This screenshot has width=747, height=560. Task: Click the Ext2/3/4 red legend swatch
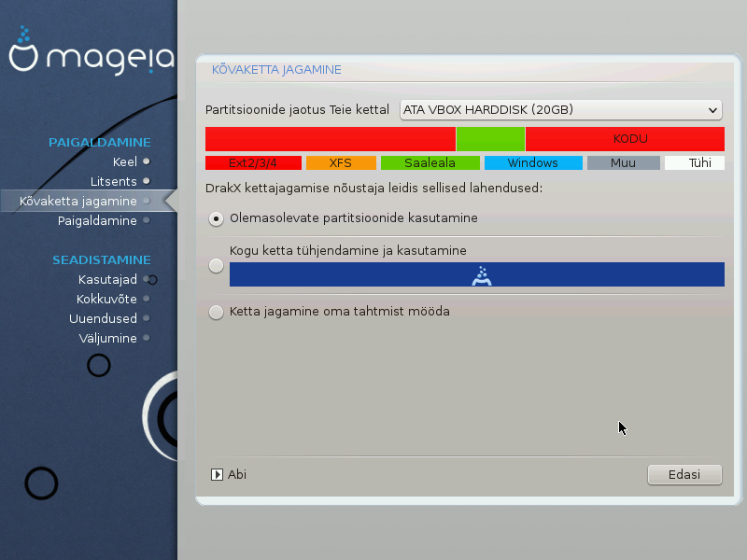click(253, 162)
